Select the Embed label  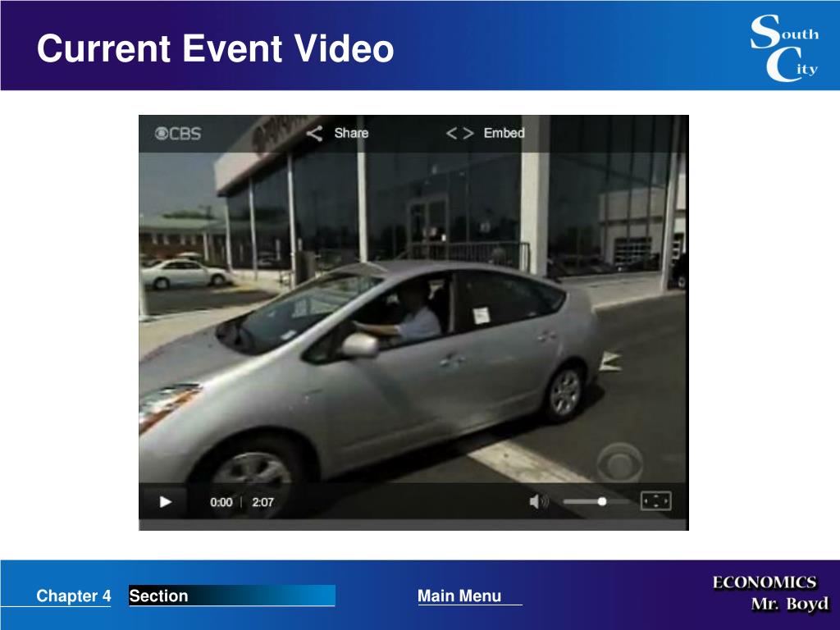[504, 133]
